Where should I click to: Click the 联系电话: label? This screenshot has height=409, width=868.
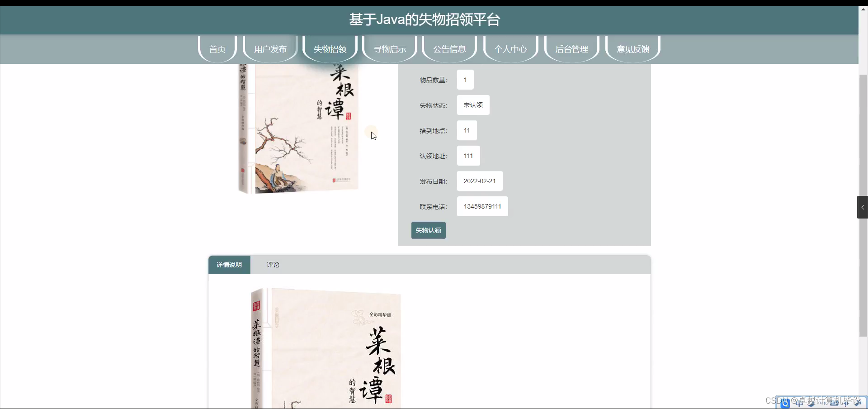434,207
